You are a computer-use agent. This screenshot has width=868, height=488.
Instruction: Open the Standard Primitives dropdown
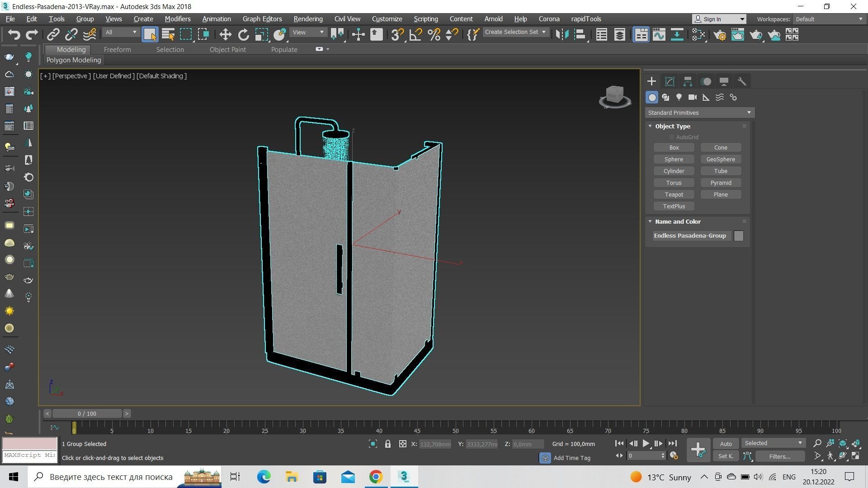[x=699, y=113]
